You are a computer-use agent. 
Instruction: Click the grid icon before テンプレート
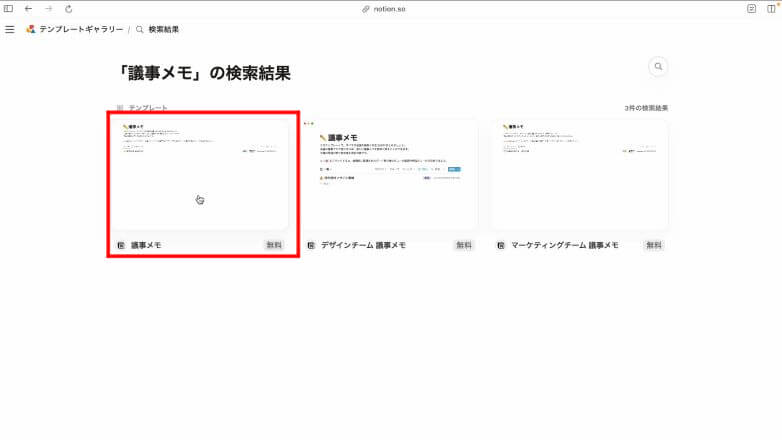[x=120, y=108]
